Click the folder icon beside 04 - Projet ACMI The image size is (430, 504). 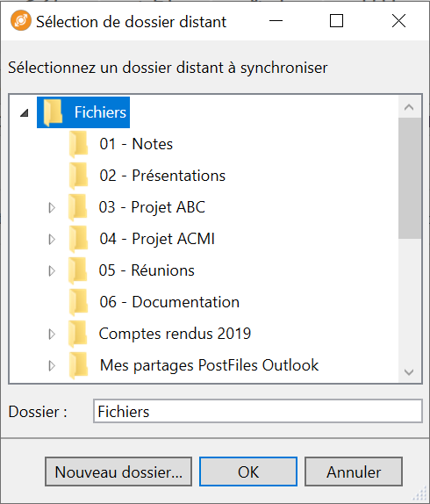point(78,239)
